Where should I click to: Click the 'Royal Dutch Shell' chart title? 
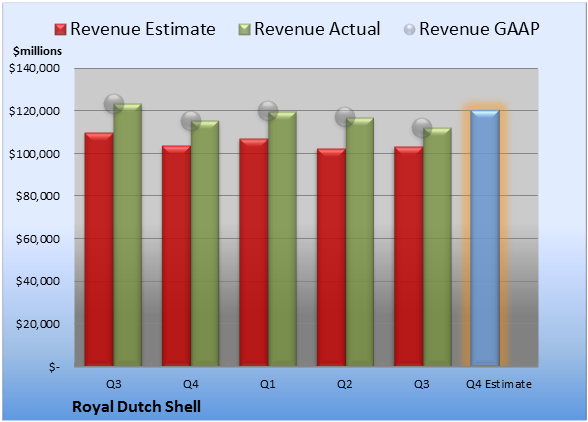click(x=136, y=407)
